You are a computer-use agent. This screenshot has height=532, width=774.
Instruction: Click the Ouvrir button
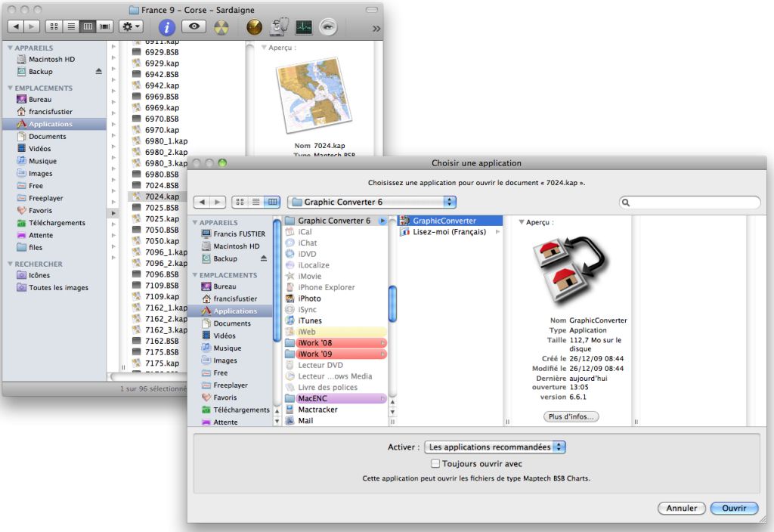point(734,509)
